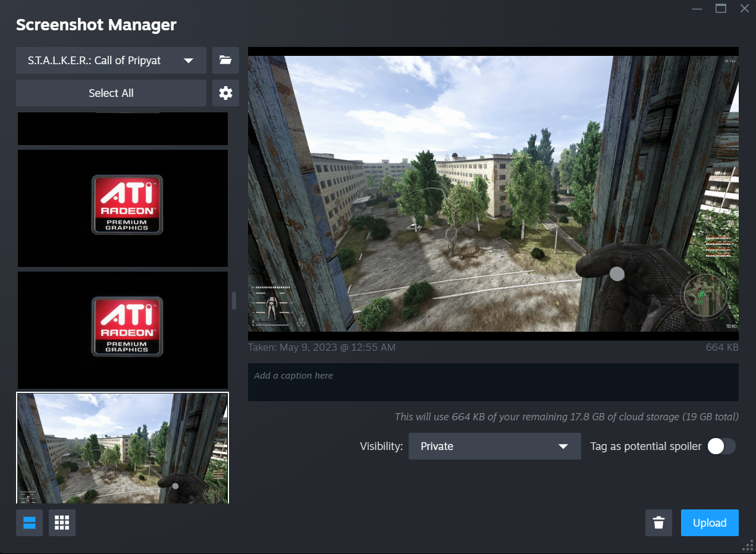Click the Select All button
Image resolution: width=756 pixels, height=554 pixels.
click(111, 93)
